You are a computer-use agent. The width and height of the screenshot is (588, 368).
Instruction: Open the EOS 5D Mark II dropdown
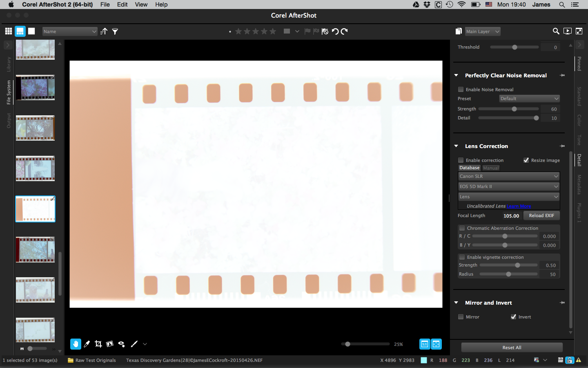coord(509,186)
